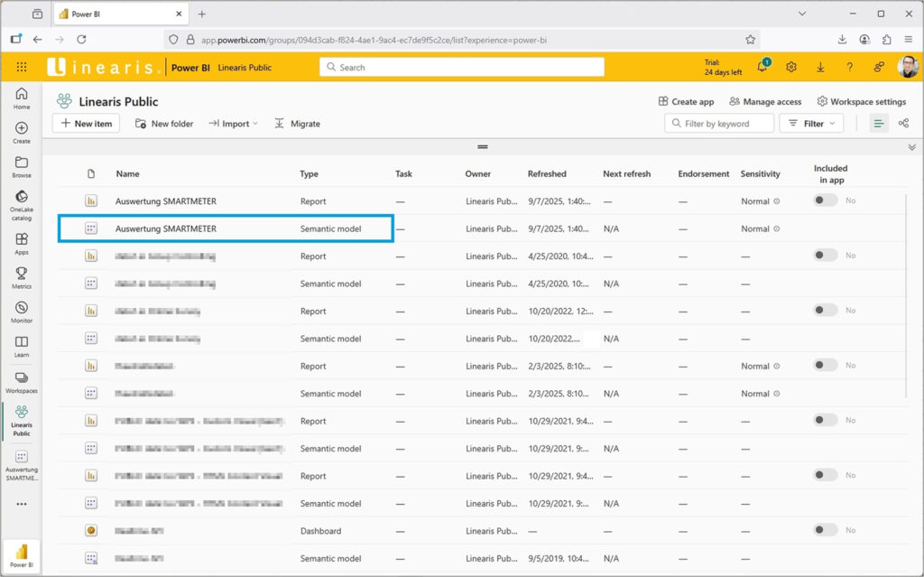Open the browser application menu
The width and height of the screenshot is (924, 577).
click(x=908, y=40)
